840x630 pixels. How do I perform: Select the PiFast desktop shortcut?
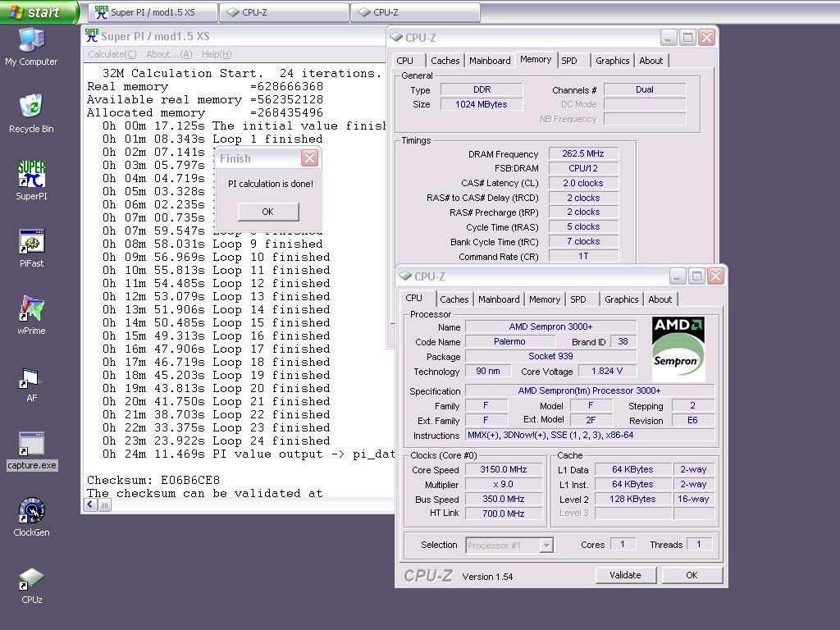click(31, 248)
